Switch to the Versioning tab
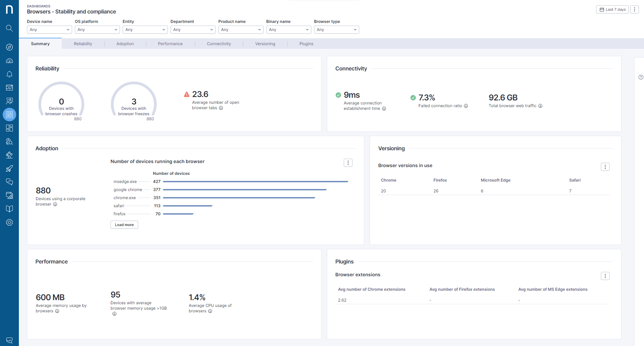This screenshot has width=644, height=346. [265, 44]
